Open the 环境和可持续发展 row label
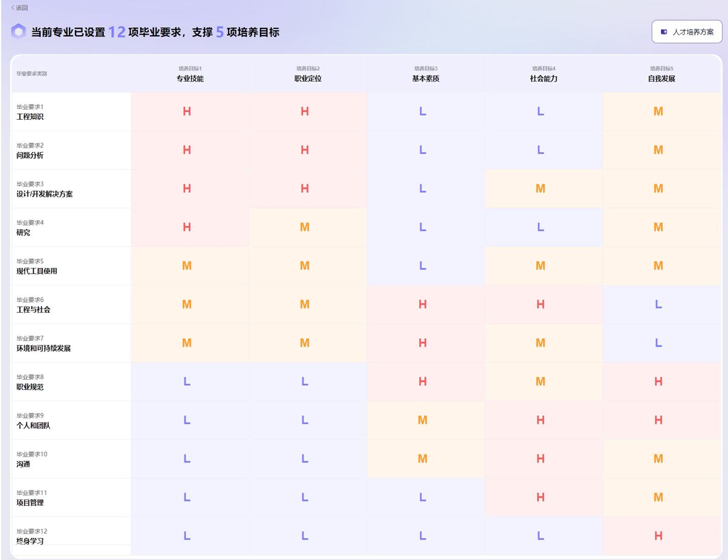Image resolution: width=728 pixels, height=560 pixels. pyautogui.click(x=44, y=348)
